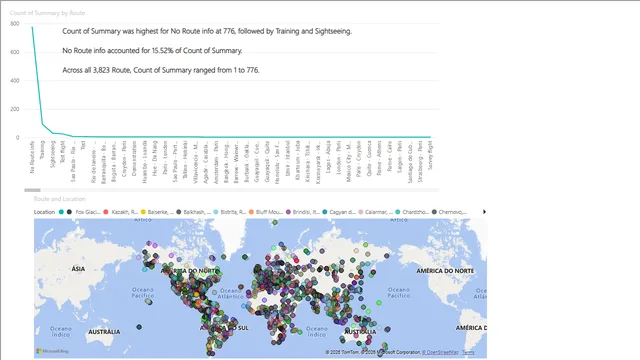Select the 'Sightseeing' axis label
The width and height of the screenshot is (640, 360).
pos(52,154)
